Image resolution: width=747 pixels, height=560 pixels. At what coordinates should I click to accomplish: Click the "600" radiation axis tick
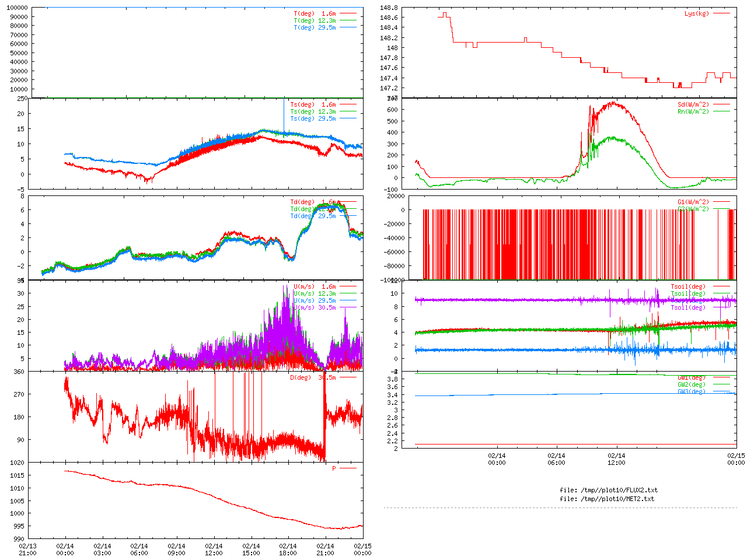[x=392, y=110]
